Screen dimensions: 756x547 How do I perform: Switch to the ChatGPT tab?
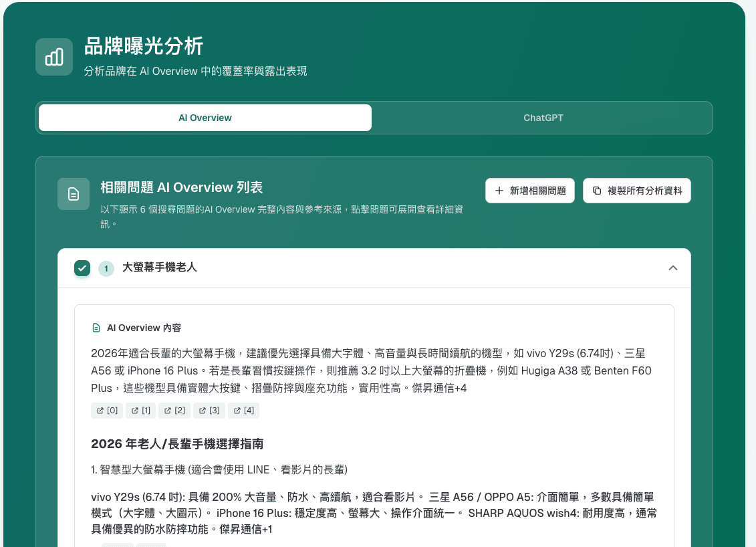point(543,117)
